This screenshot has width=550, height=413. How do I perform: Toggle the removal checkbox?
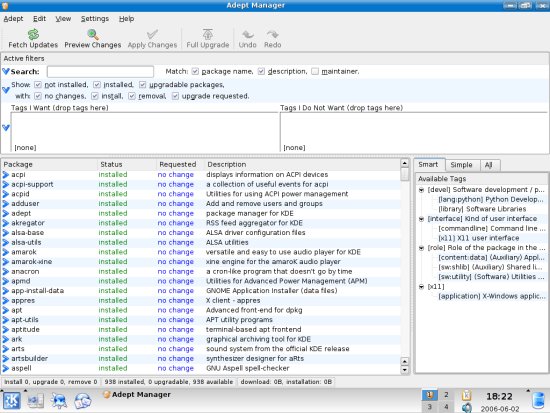tap(132, 96)
